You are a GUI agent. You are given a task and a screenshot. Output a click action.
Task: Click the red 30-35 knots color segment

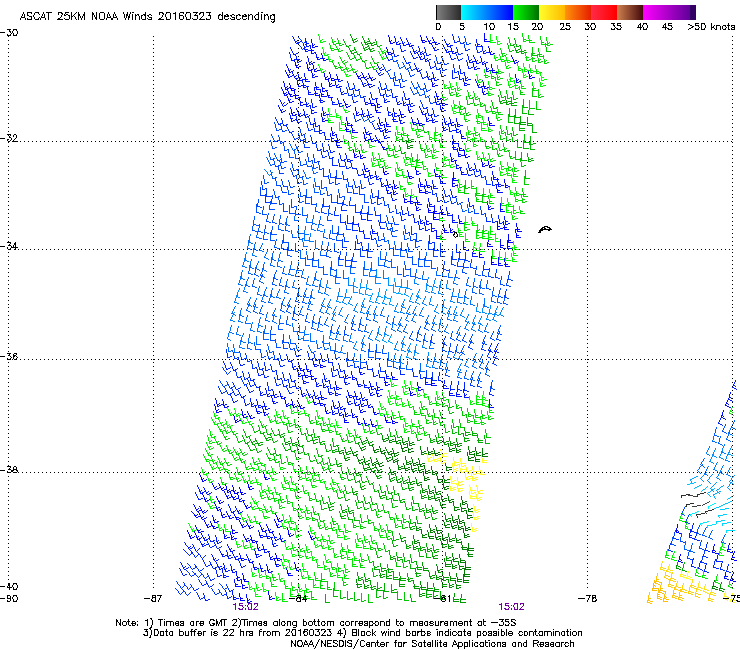(604, 12)
